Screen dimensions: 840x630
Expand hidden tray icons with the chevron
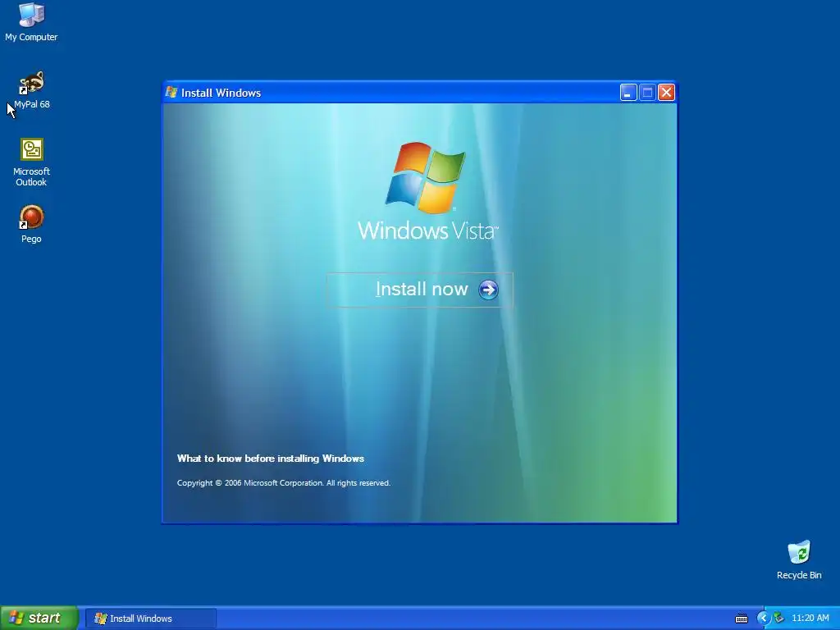point(763,619)
